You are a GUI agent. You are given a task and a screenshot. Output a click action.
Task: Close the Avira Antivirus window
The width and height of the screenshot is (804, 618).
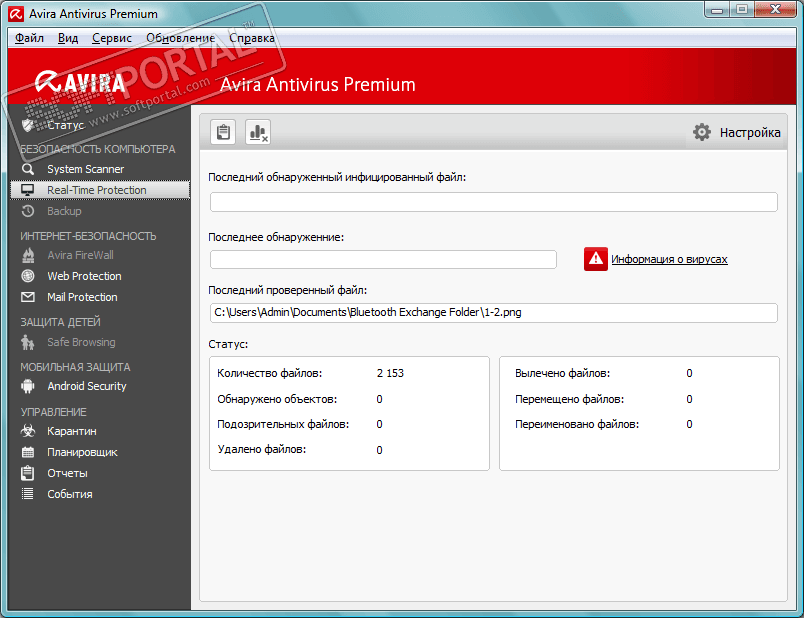[775, 10]
